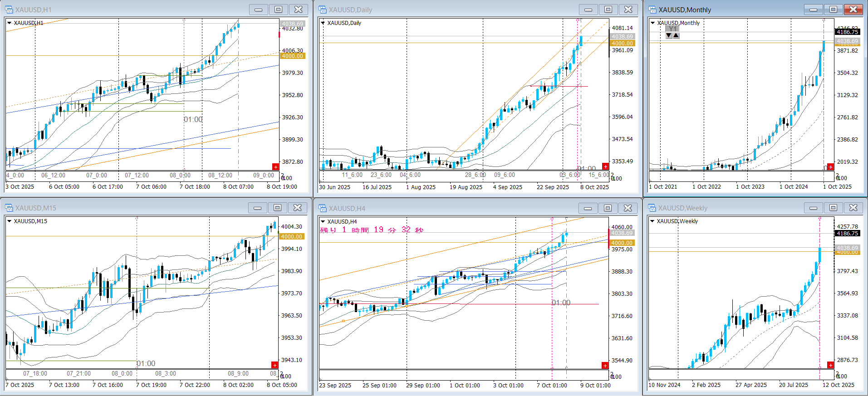Click the XAUUSD,Weekly window title icon
This screenshot has height=396, width=868.
[x=652, y=208]
